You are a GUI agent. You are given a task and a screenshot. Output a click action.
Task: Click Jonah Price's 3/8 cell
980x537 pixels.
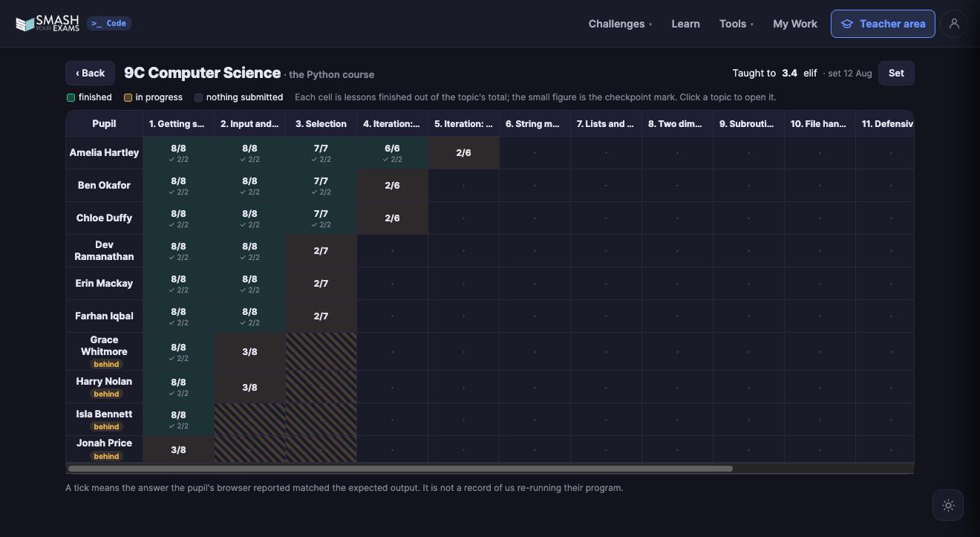178,449
